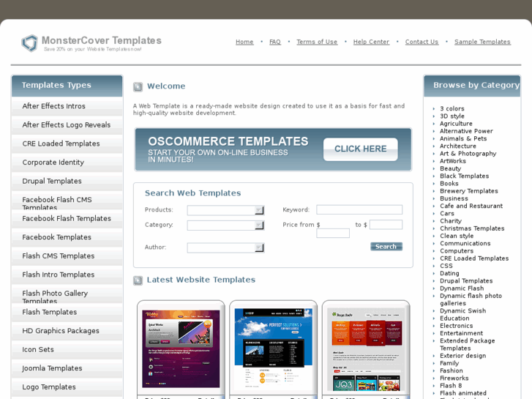Screen dimensions: 532x399
Task: Browse Brewery Templates category
Action: pos(469,191)
